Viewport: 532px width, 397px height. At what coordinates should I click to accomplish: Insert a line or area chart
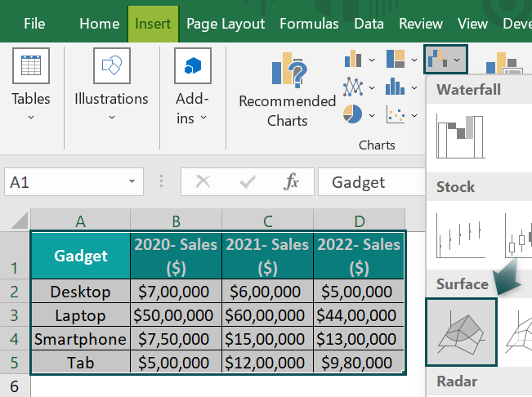coord(353,87)
